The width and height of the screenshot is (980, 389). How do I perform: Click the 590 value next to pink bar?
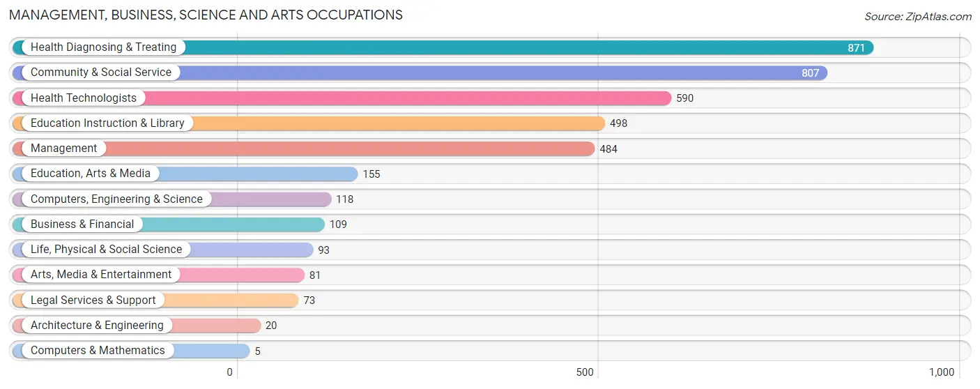point(685,98)
